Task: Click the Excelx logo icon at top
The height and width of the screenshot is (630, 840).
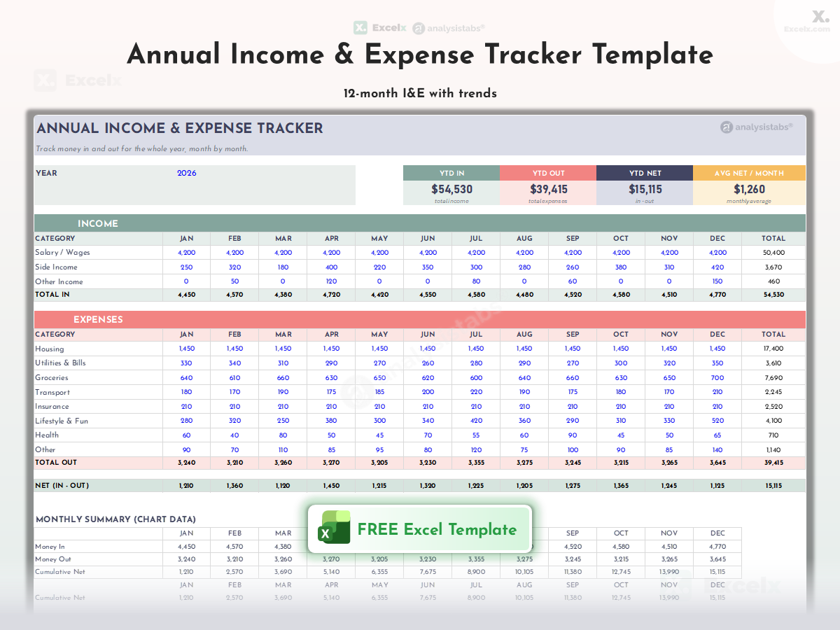Action: [360, 28]
